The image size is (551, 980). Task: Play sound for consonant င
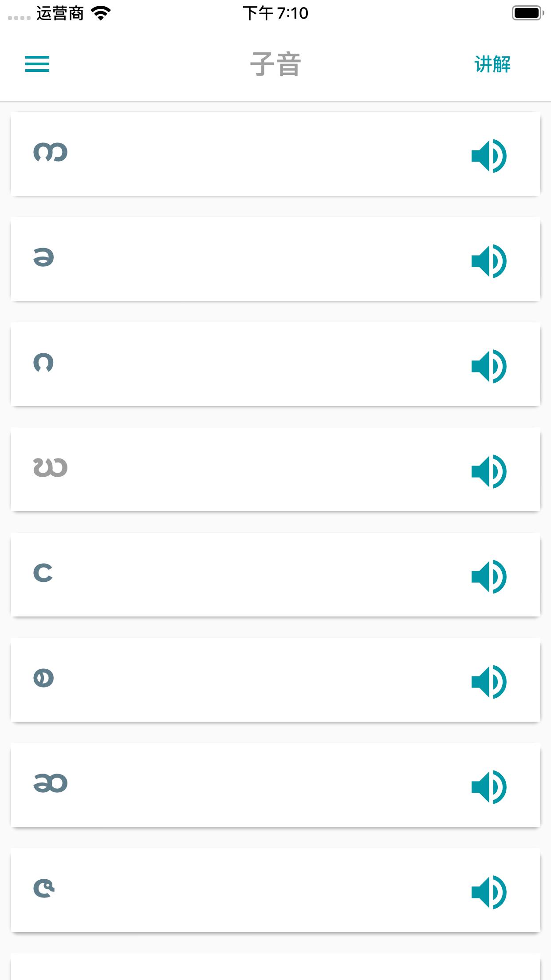pyautogui.click(x=489, y=577)
